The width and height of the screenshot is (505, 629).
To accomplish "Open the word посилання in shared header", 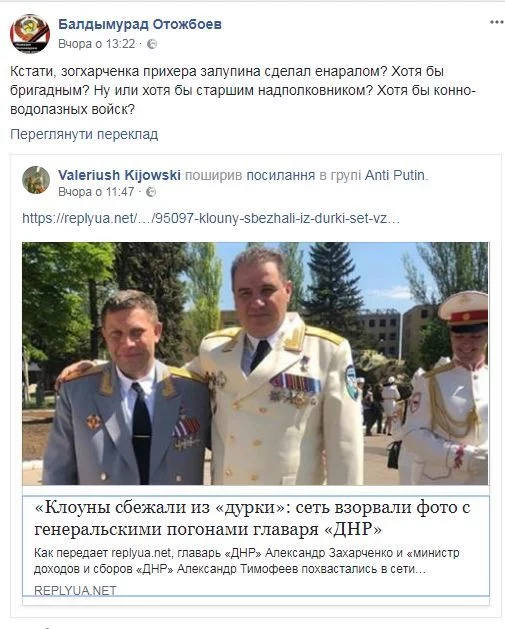I will [x=280, y=175].
